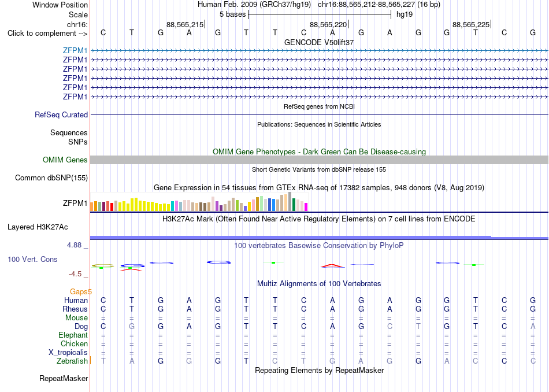The image size is (549, 392).
Task: Click the 88,565,225 position marker
Action: pyautogui.click(x=471, y=24)
